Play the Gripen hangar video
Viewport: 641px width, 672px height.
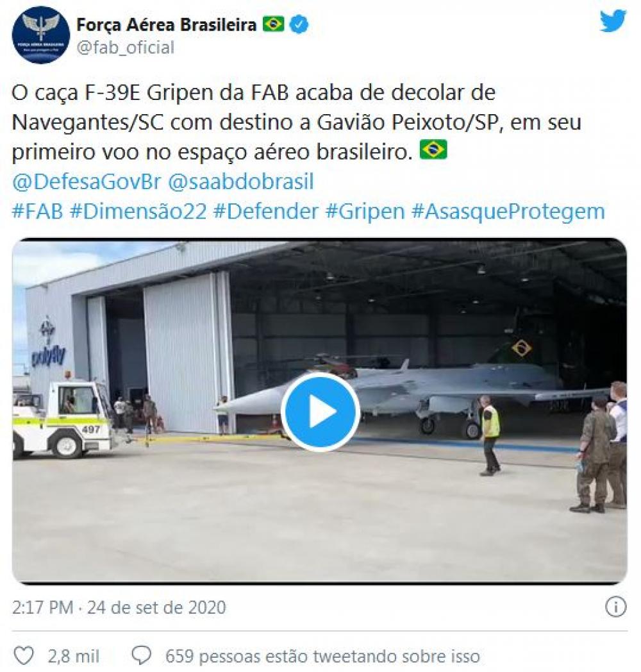tap(320, 412)
